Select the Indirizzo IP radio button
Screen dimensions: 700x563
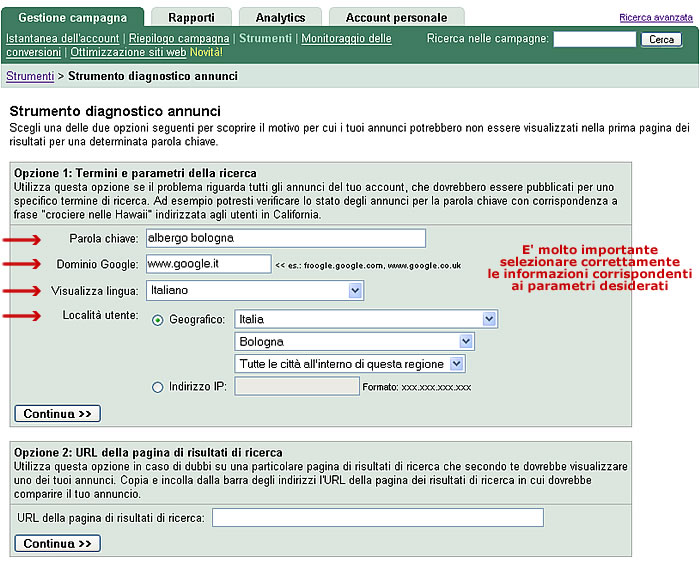coord(158,387)
